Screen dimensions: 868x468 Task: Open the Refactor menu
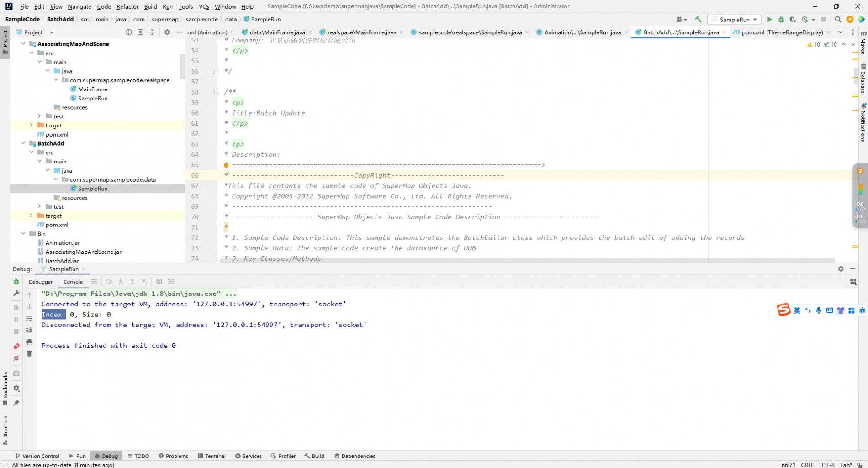127,6
